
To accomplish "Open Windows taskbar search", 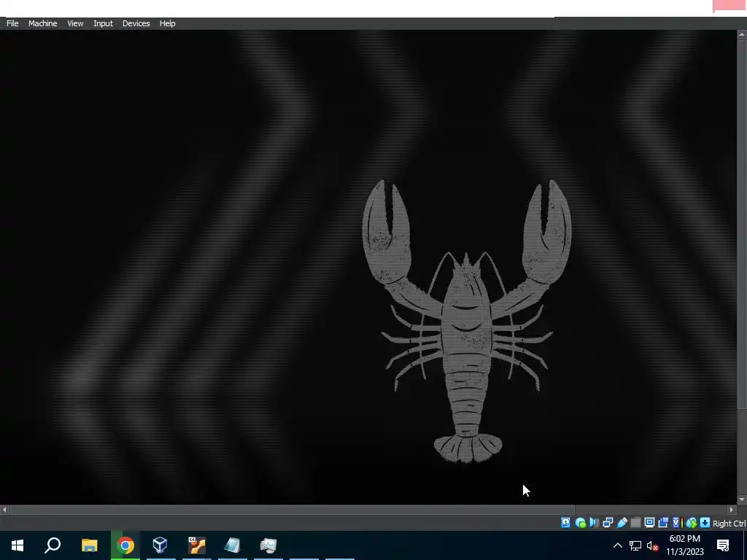I will click(53, 545).
